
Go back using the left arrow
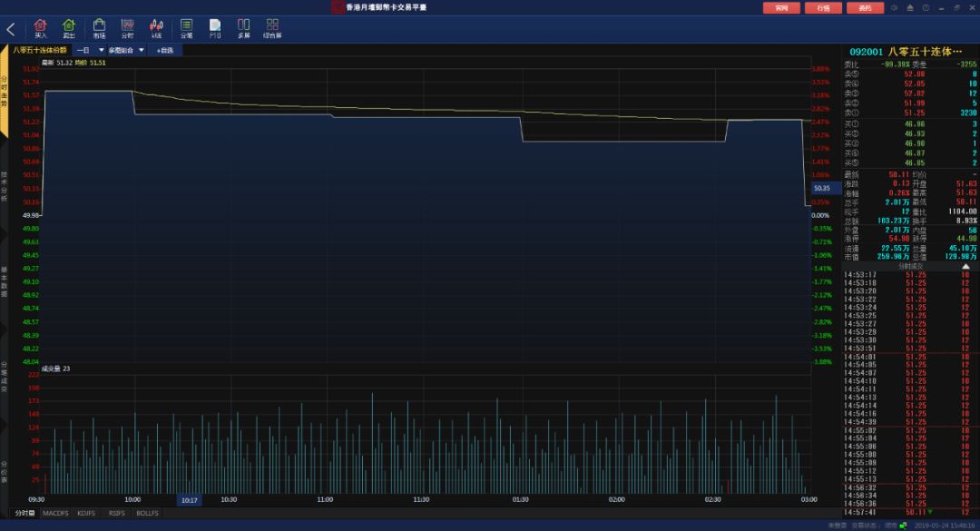(11, 29)
